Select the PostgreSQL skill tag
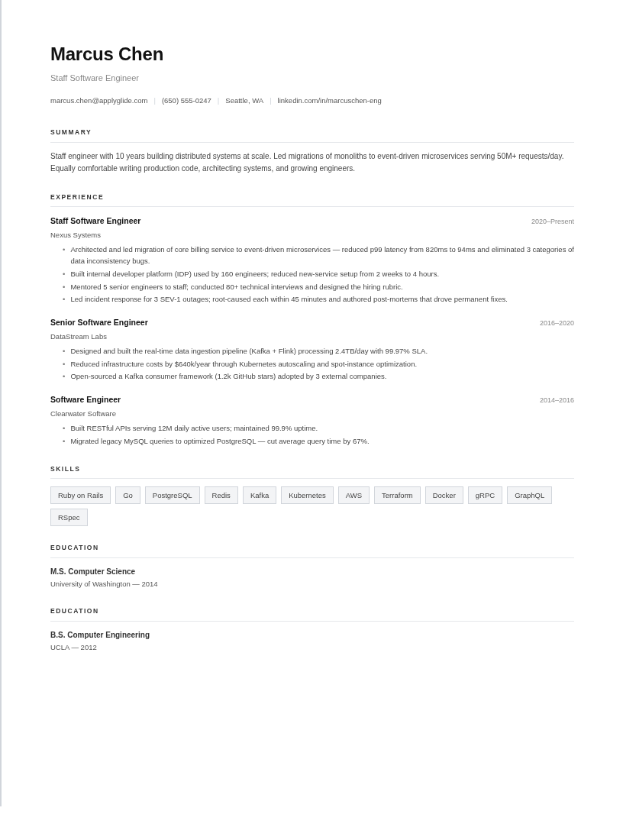 (172, 496)
